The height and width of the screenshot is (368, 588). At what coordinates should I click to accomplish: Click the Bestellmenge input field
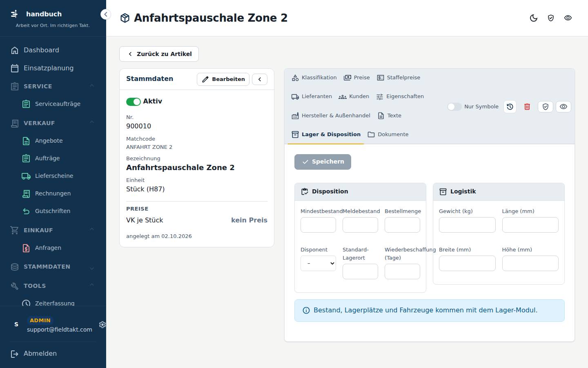coord(402,225)
